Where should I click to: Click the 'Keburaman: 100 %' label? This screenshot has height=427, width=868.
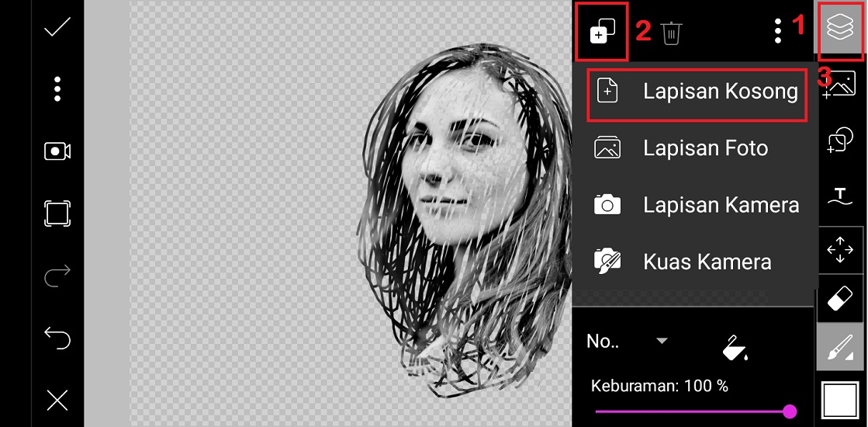660,385
